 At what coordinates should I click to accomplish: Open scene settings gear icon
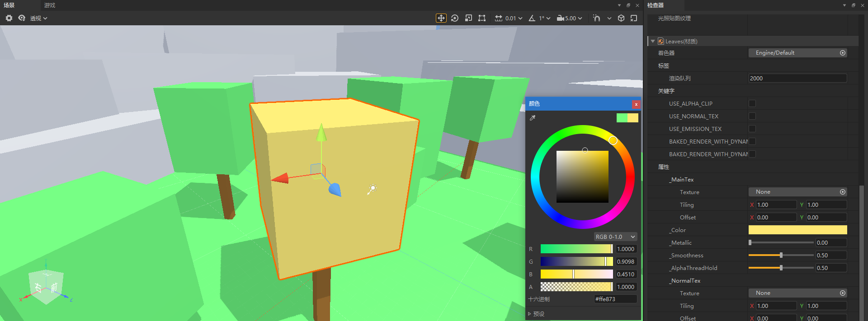9,18
